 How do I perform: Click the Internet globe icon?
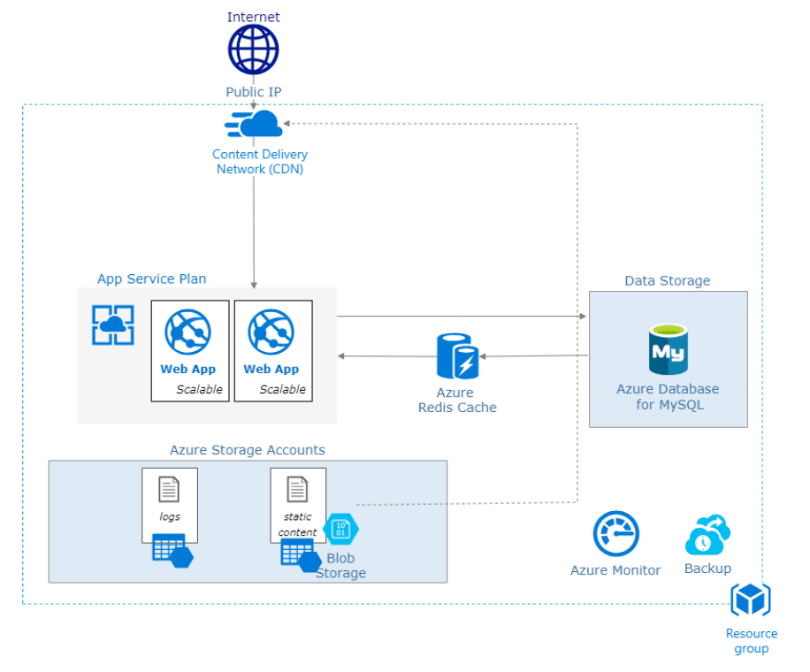(x=253, y=50)
